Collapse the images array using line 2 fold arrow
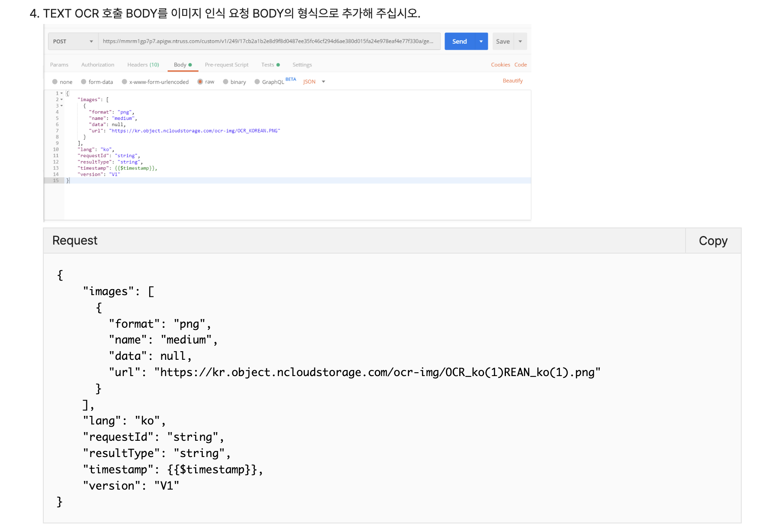The width and height of the screenshot is (758, 532). pos(61,99)
